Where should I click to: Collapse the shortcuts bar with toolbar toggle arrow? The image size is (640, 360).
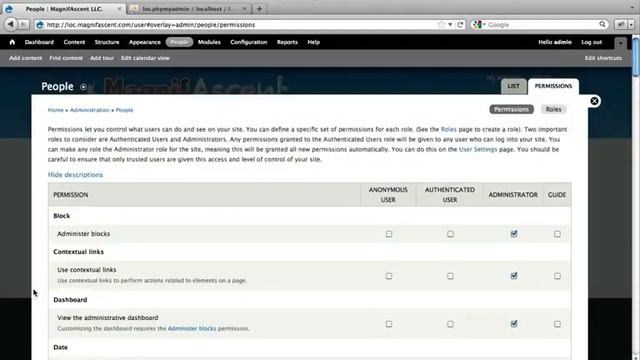tap(620, 42)
